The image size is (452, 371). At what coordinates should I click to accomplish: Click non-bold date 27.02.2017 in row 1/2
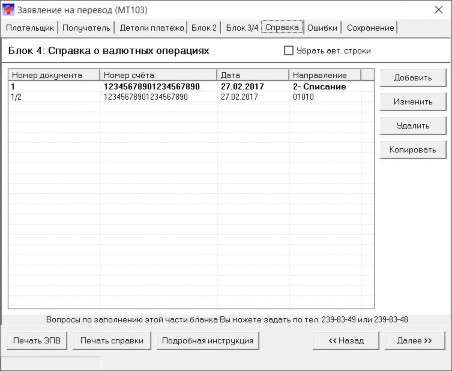click(x=239, y=97)
